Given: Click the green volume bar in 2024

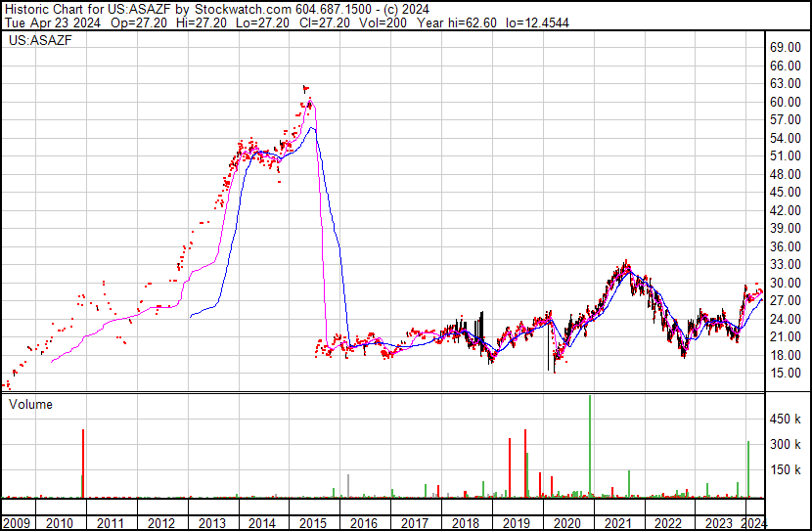Looking at the screenshot, I should tap(748, 468).
